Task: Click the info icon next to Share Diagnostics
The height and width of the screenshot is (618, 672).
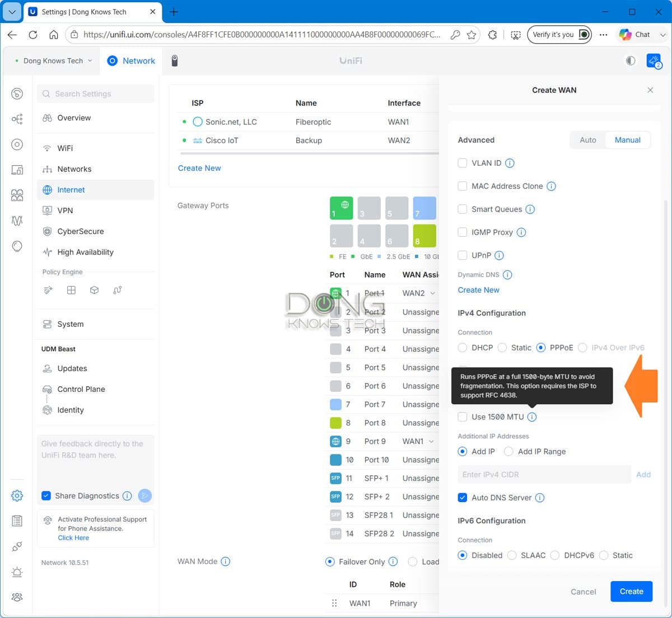Action: tap(127, 496)
